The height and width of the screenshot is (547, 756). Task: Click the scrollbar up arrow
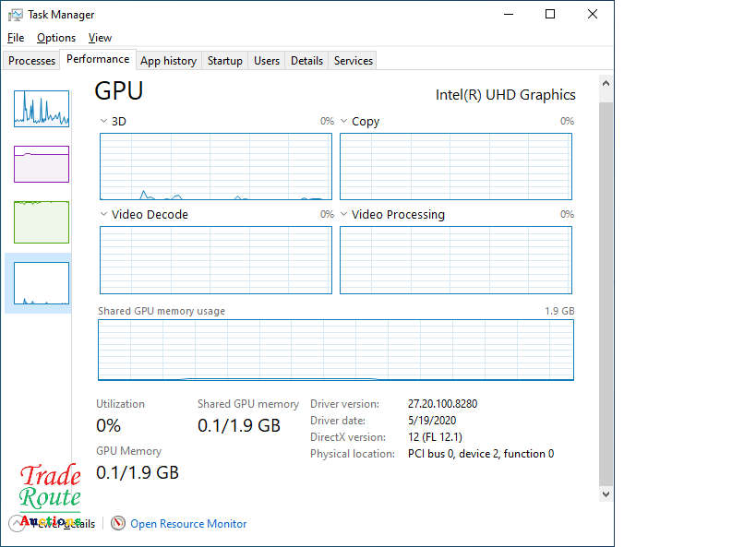click(x=606, y=83)
